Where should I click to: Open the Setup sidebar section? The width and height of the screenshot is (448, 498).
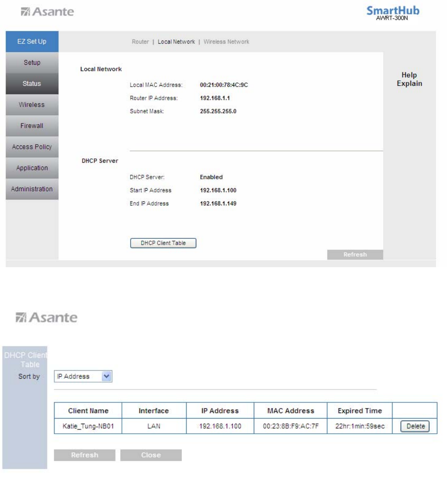click(x=32, y=63)
